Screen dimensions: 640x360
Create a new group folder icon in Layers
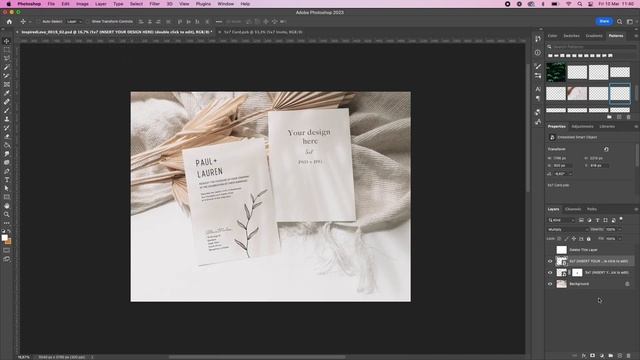[x=611, y=356]
